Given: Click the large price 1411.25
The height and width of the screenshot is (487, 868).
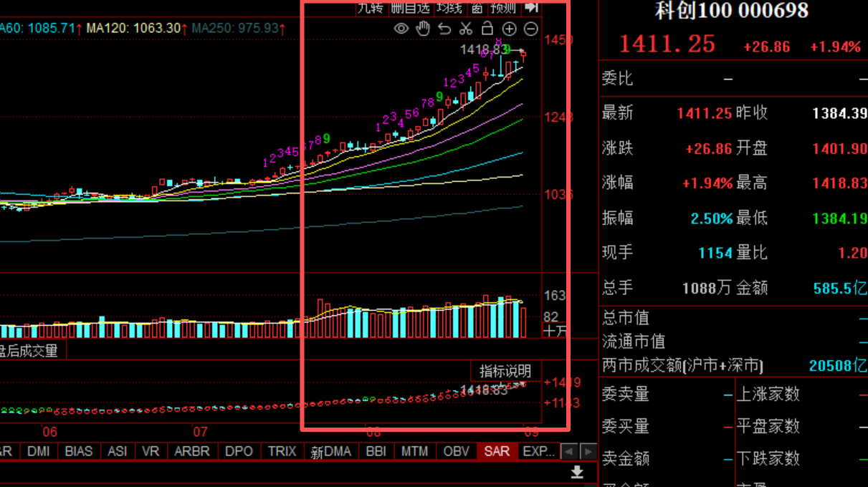Looking at the screenshot, I should [667, 44].
